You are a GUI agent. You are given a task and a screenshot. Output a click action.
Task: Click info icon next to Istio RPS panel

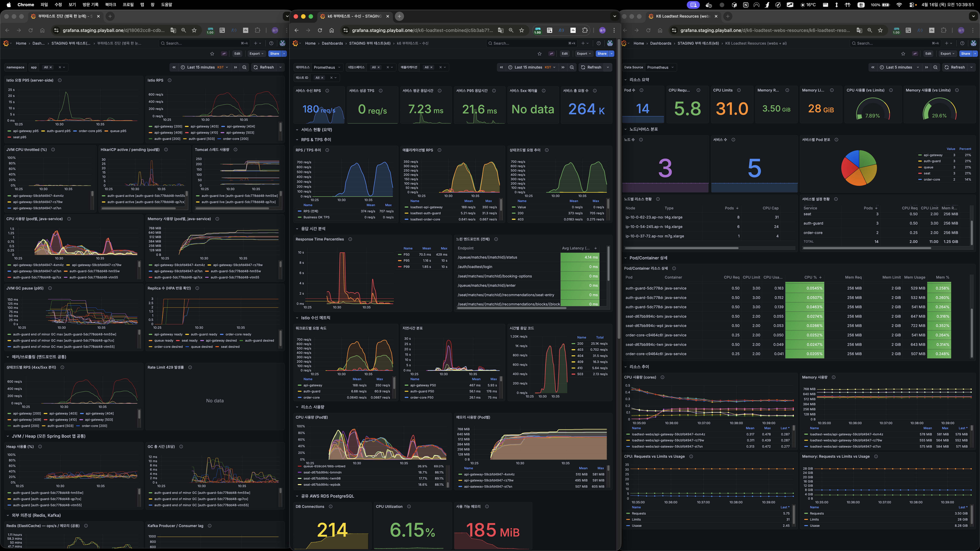click(170, 80)
